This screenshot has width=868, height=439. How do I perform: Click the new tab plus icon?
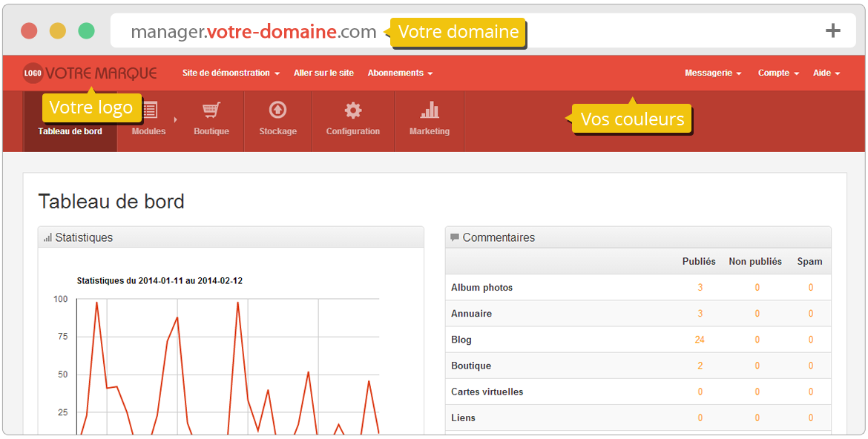point(832,31)
